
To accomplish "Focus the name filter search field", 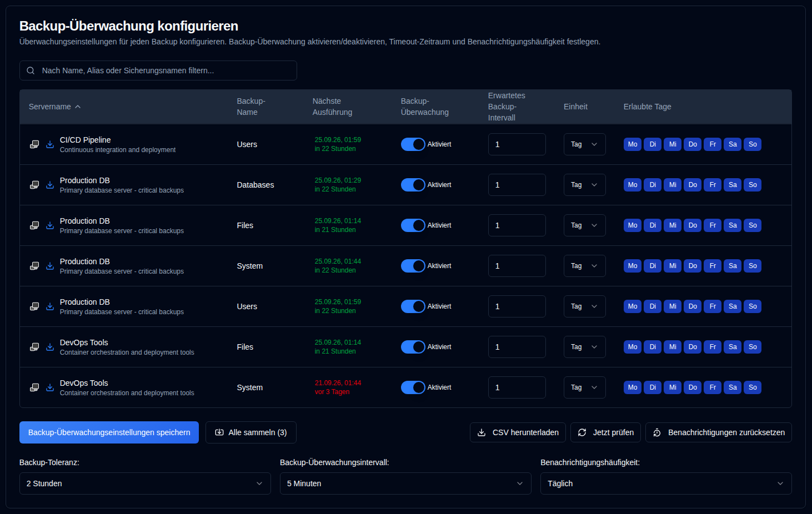I will (158, 70).
